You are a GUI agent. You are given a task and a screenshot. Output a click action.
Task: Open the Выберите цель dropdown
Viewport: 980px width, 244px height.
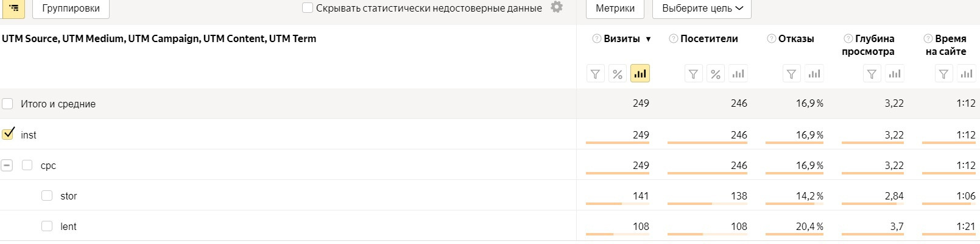tap(702, 9)
